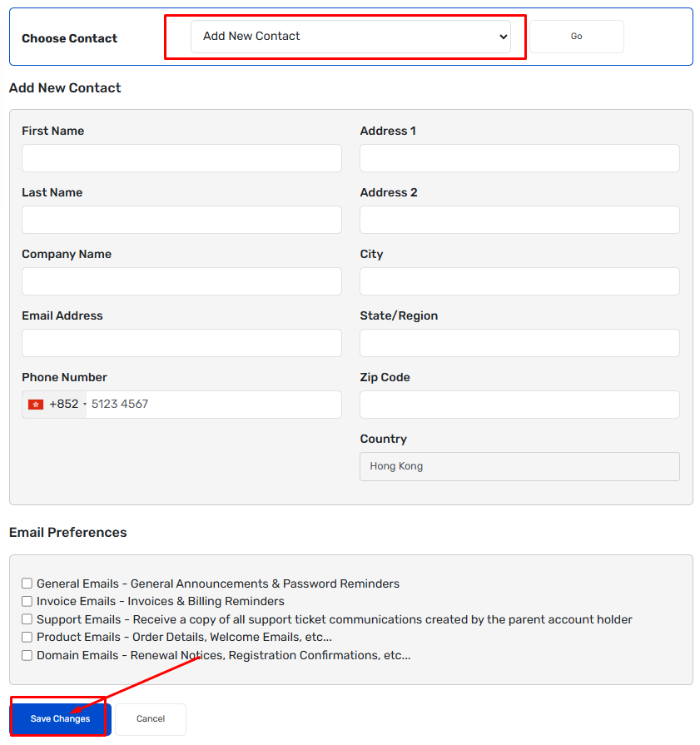
Task: Toggle Product Emails checkbox
Action: click(27, 637)
